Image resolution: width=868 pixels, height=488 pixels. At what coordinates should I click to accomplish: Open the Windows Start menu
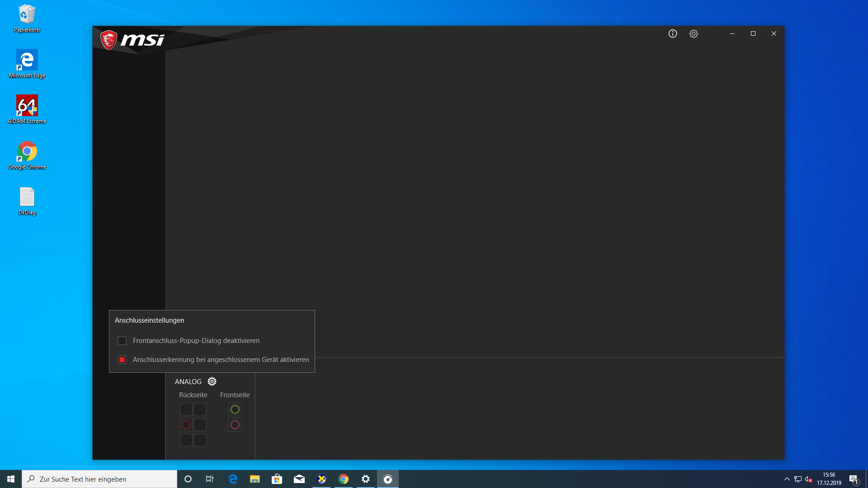(11, 479)
